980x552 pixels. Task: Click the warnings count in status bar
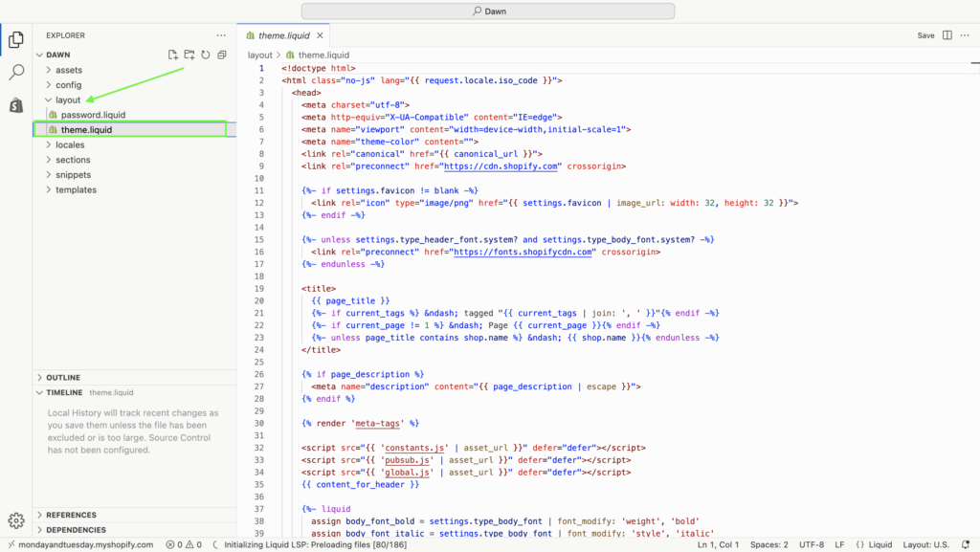(x=193, y=544)
